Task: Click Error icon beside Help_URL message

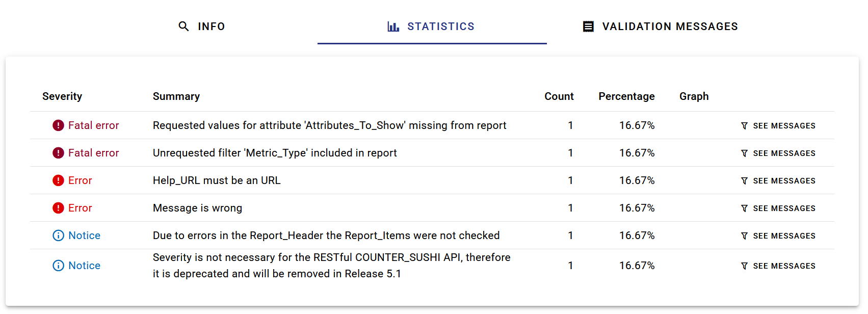Action: click(x=59, y=180)
